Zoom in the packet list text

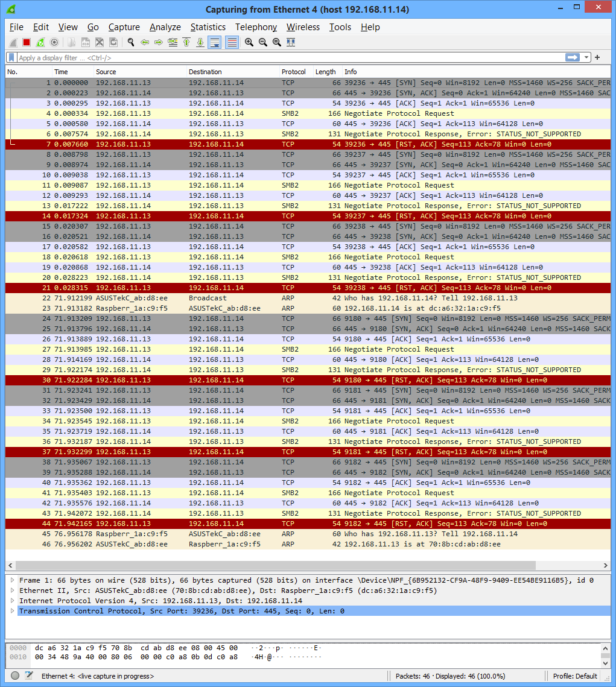click(x=249, y=42)
